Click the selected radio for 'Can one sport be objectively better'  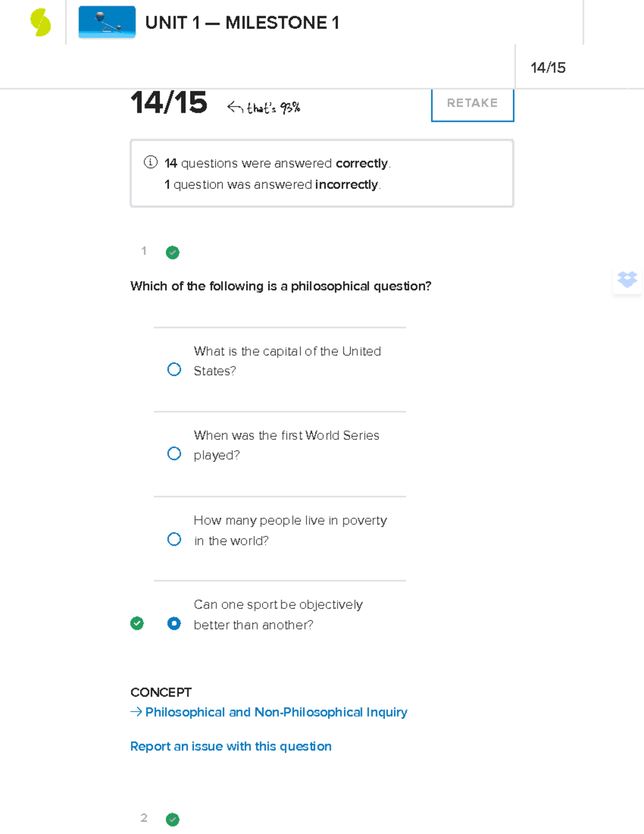tap(174, 623)
